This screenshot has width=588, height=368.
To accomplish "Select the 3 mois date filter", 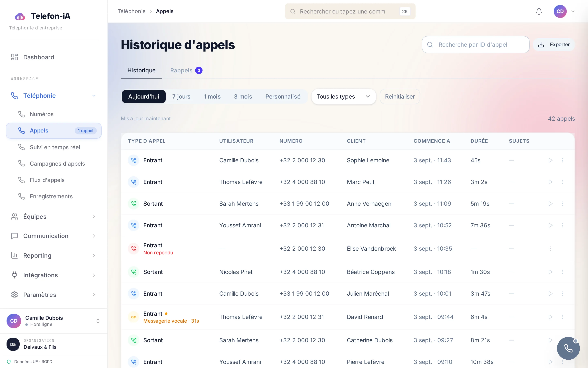I will [243, 97].
